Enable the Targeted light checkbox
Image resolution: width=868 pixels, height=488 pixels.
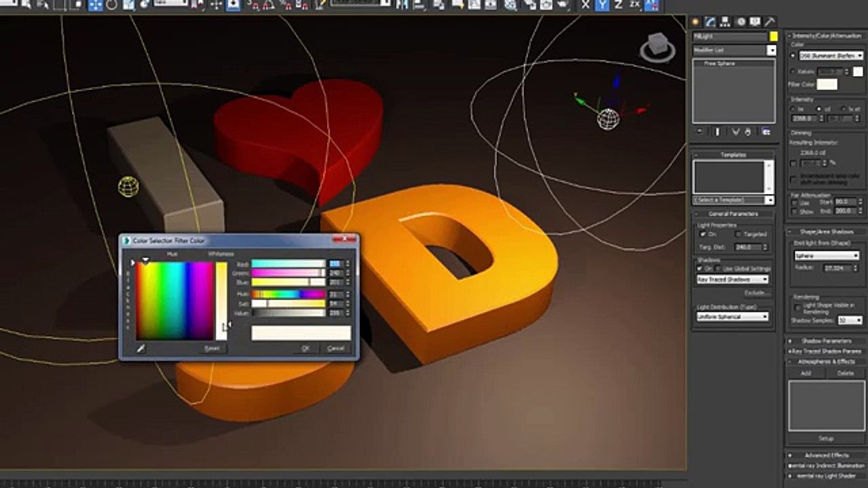738,234
